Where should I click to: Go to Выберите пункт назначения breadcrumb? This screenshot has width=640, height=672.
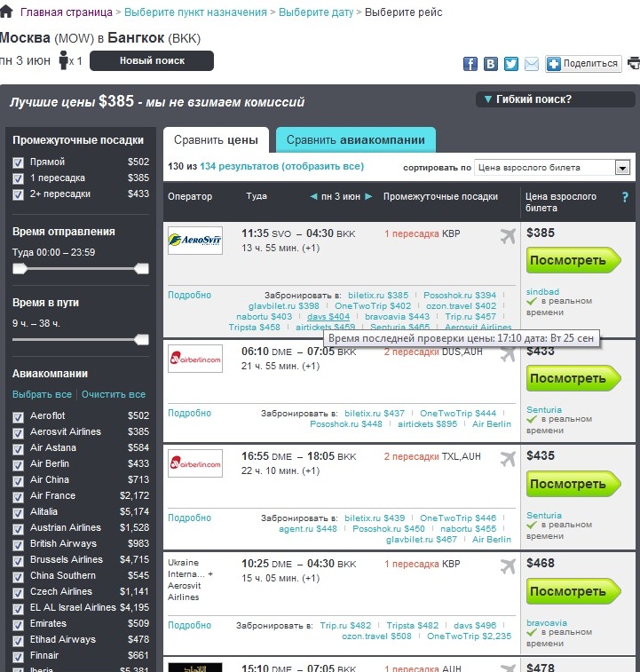coord(195,12)
